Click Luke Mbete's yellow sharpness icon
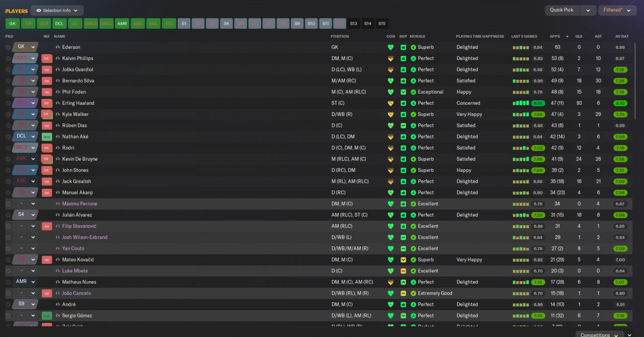Viewport: 644px width, 337px height. coord(403,271)
